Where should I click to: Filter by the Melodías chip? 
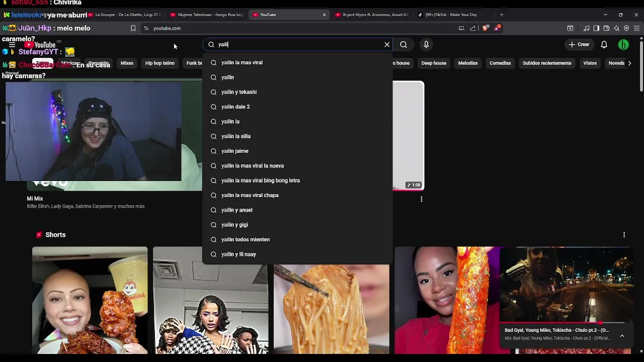coord(468,63)
